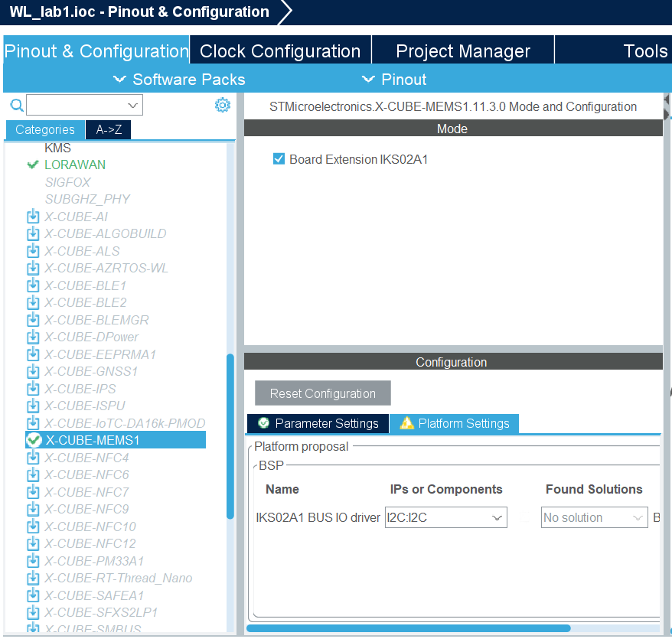Expand the Pinout menu
This screenshot has width=672, height=639.
coord(394,80)
